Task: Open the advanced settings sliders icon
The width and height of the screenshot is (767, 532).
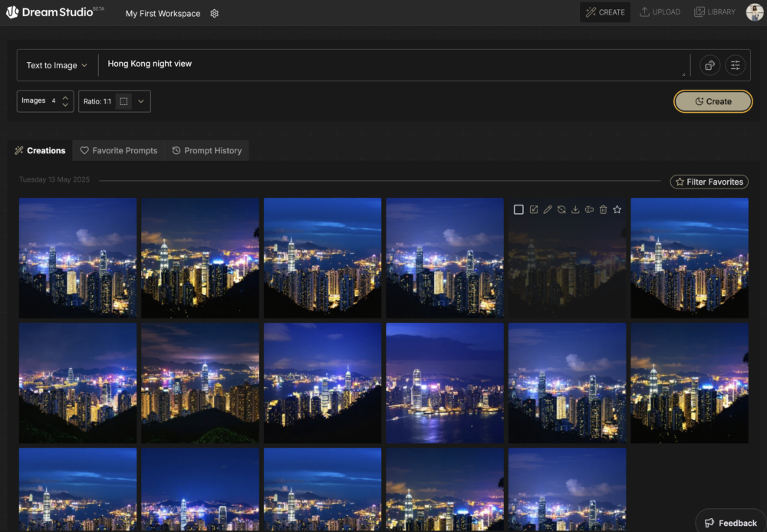Action: pyautogui.click(x=735, y=65)
